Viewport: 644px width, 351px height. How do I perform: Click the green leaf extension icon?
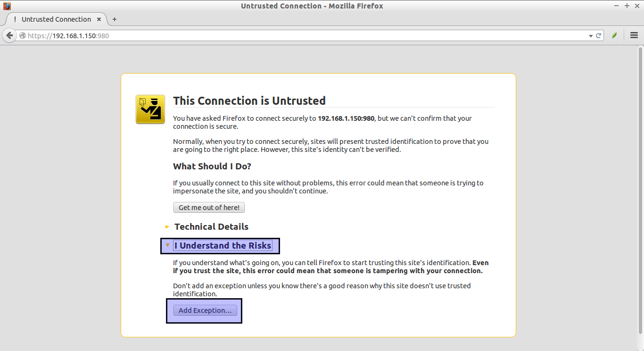point(614,35)
